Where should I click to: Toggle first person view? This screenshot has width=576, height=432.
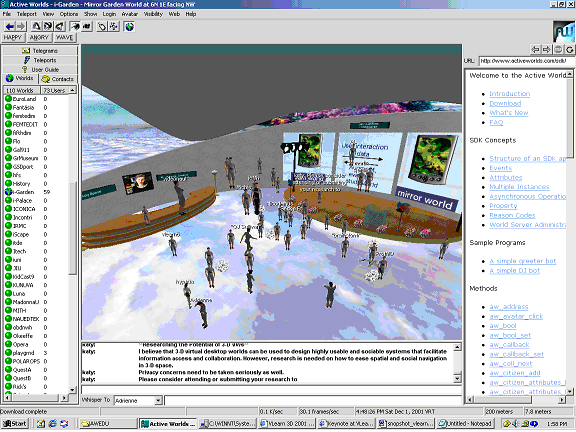click(75, 26)
